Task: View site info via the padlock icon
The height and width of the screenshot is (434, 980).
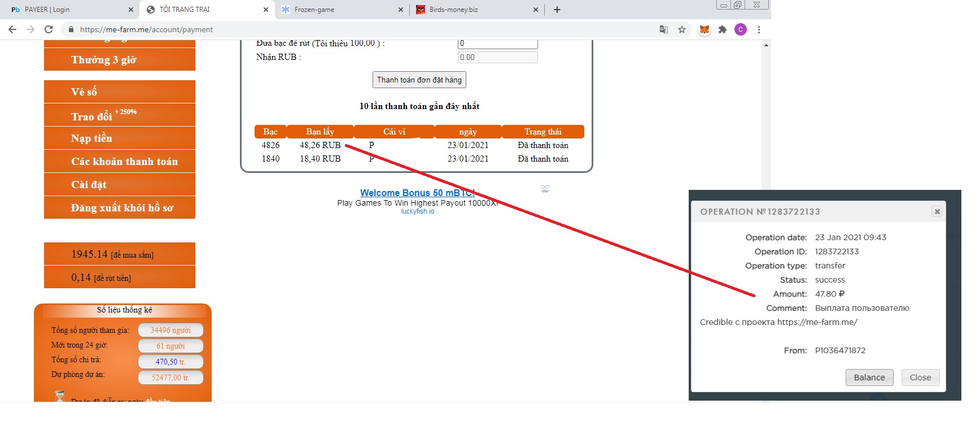Action: point(71,29)
